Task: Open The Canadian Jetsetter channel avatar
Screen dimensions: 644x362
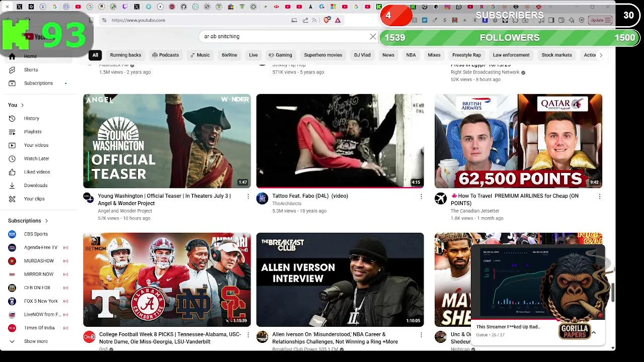Action: tap(441, 198)
